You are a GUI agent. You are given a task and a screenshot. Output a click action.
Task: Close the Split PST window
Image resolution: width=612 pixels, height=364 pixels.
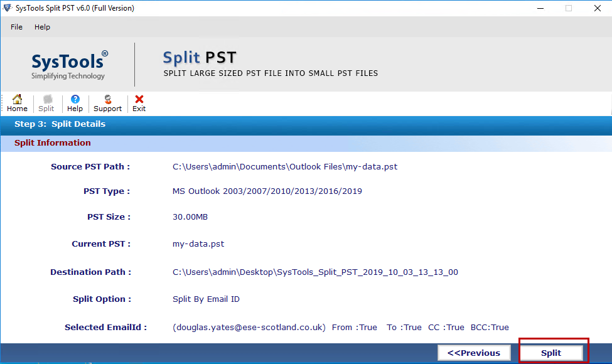tap(597, 8)
